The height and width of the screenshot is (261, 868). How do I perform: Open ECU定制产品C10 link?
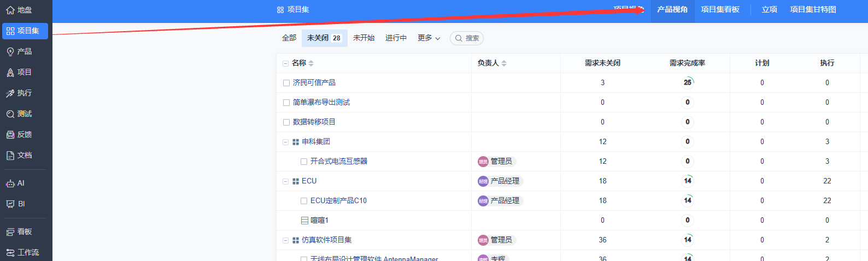[338, 201]
